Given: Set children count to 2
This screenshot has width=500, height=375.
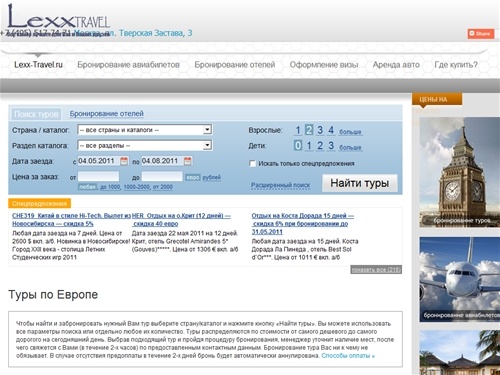Looking at the screenshot, I should click(x=320, y=146).
